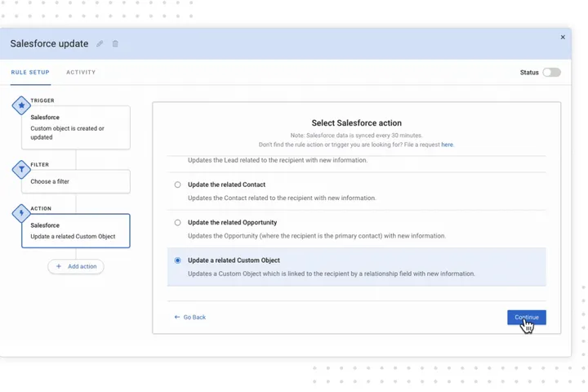Click the 'Select Salesforce action' heading
The height and width of the screenshot is (392, 588).
356,123
